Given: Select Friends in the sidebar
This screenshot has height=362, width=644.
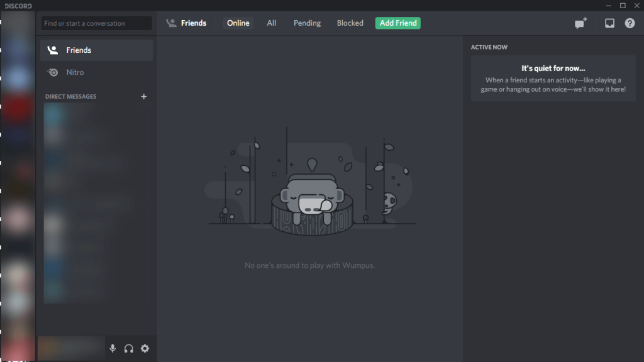Looking at the screenshot, I should coord(96,50).
